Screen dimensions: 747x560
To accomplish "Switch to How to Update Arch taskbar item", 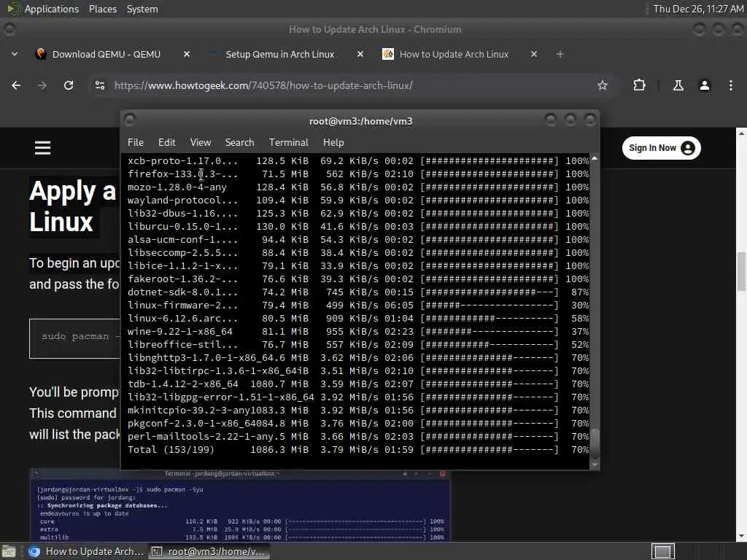I will (86, 551).
